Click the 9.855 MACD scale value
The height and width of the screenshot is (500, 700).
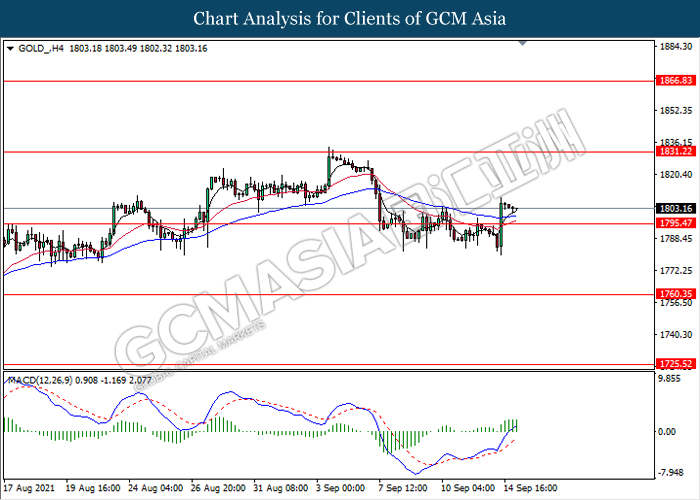pos(670,379)
